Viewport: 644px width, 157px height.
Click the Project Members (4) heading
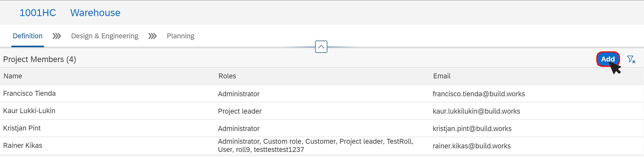[40, 59]
